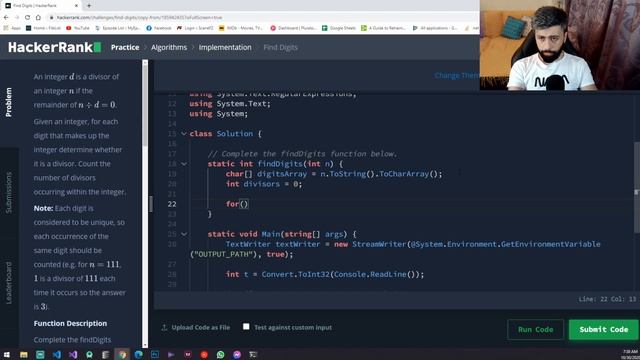This screenshot has width=640, height=360.
Task: Collapse the class Solution code block
Action: pos(184,134)
